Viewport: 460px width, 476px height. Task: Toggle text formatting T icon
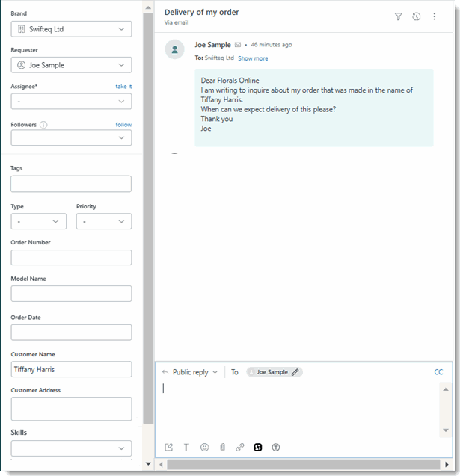pos(186,447)
